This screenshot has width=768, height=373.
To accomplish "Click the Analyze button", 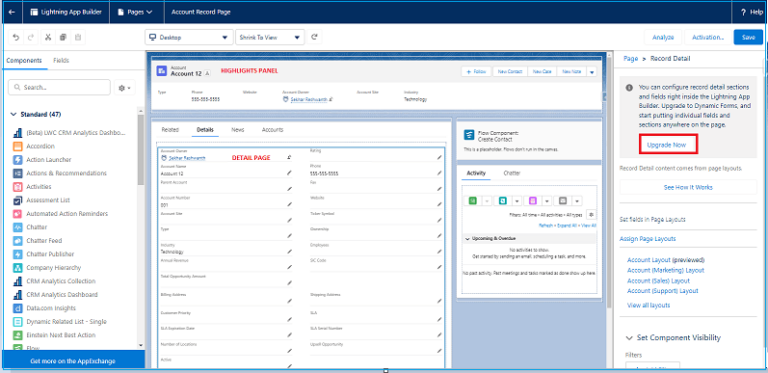I will click(x=663, y=37).
